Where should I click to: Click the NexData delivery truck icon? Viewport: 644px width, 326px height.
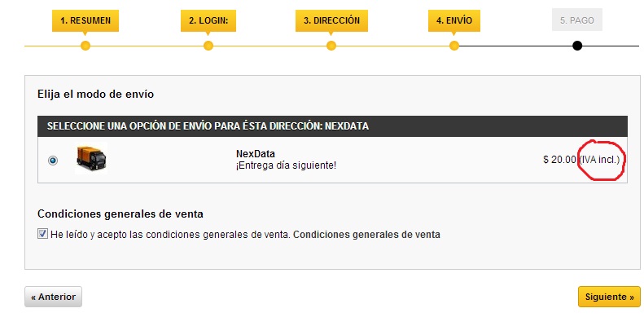pos(90,158)
